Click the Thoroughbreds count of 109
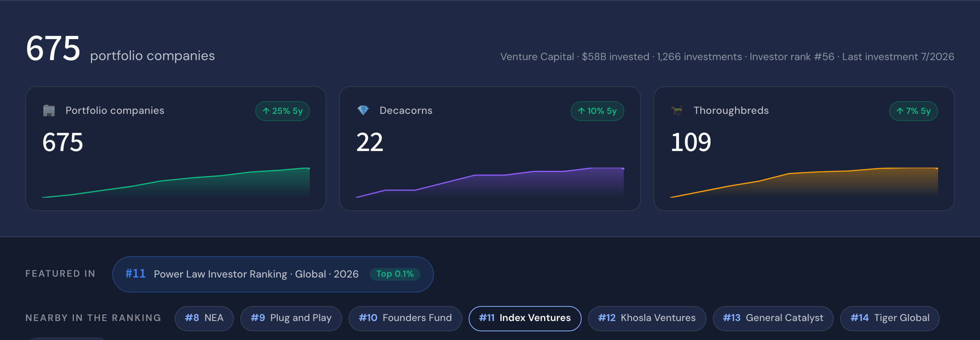 tap(691, 142)
